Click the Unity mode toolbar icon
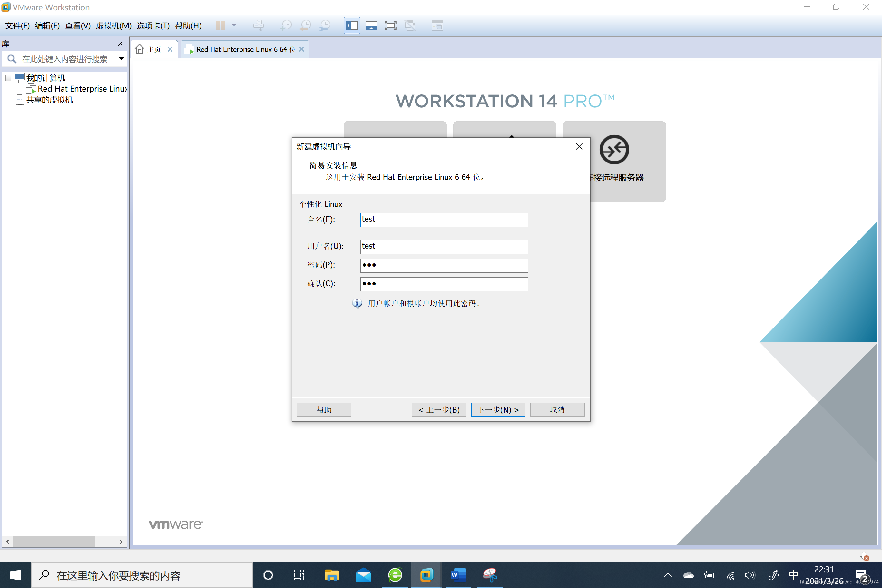This screenshot has height=588, width=882. 410,25
